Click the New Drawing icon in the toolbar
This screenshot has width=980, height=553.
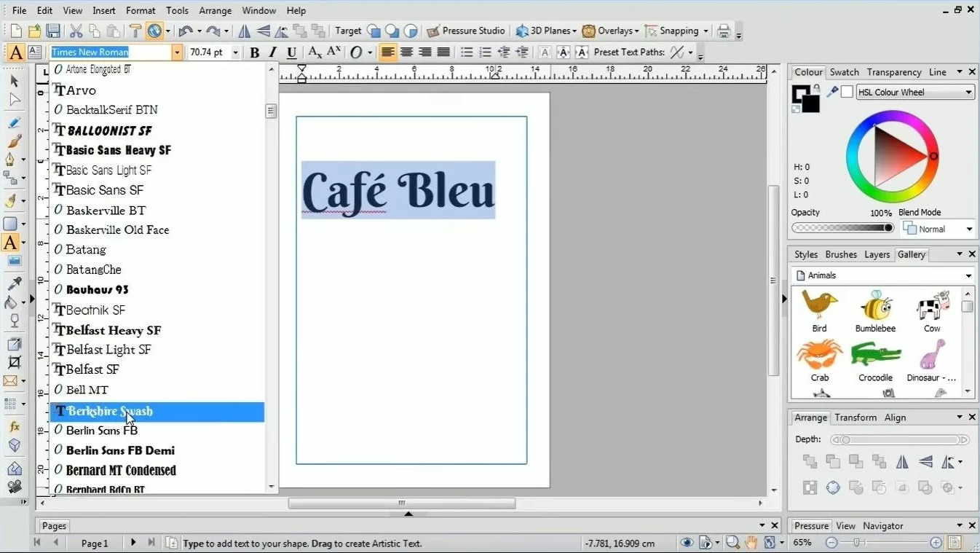click(15, 31)
